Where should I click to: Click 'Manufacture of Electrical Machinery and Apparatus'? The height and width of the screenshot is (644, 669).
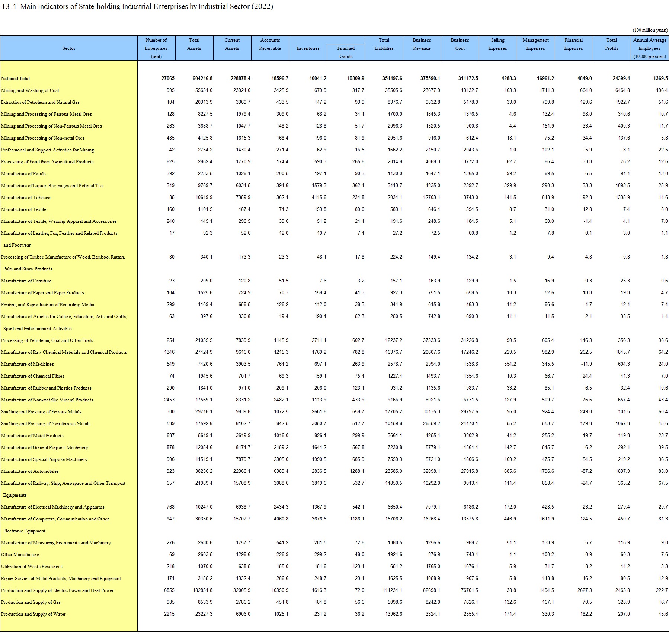pos(52,507)
